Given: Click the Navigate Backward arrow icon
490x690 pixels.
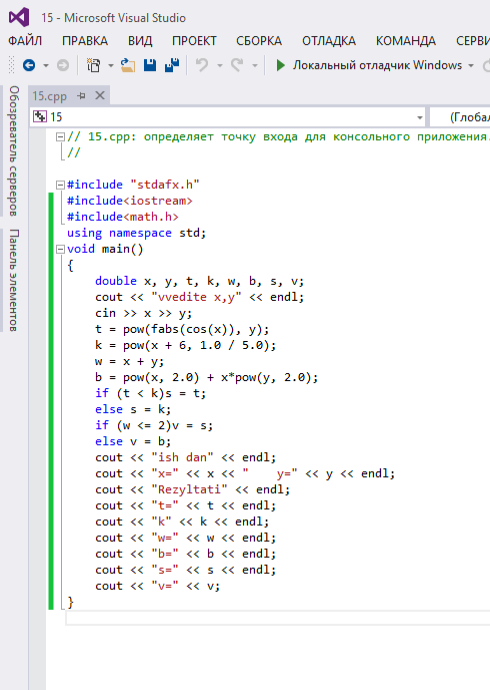Looking at the screenshot, I should coord(29,65).
